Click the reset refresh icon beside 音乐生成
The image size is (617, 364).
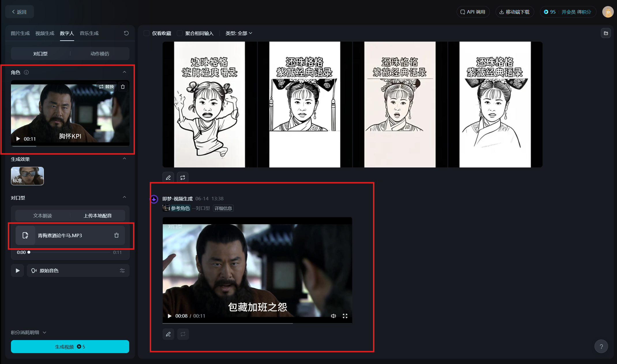tap(126, 33)
